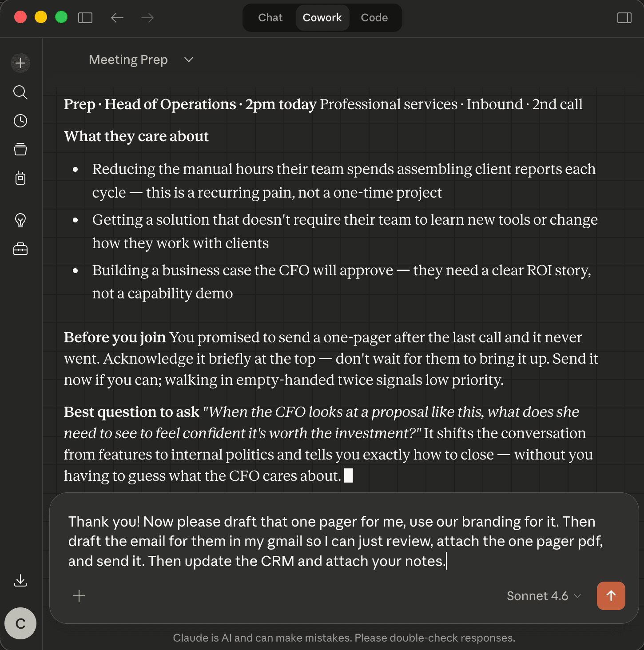Open scheduled tasks icon in sidebar
The height and width of the screenshot is (650, 644).
(x=20, y=178)
